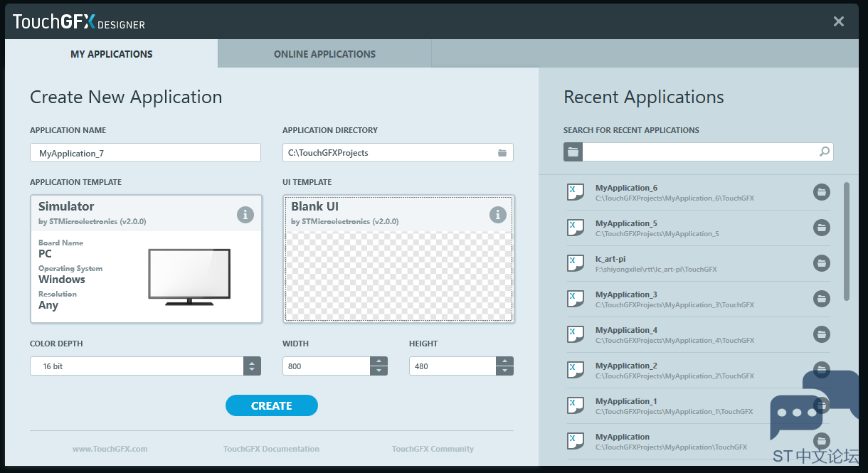Close the TouchGFX Designer dialog

tap(839, 21)
